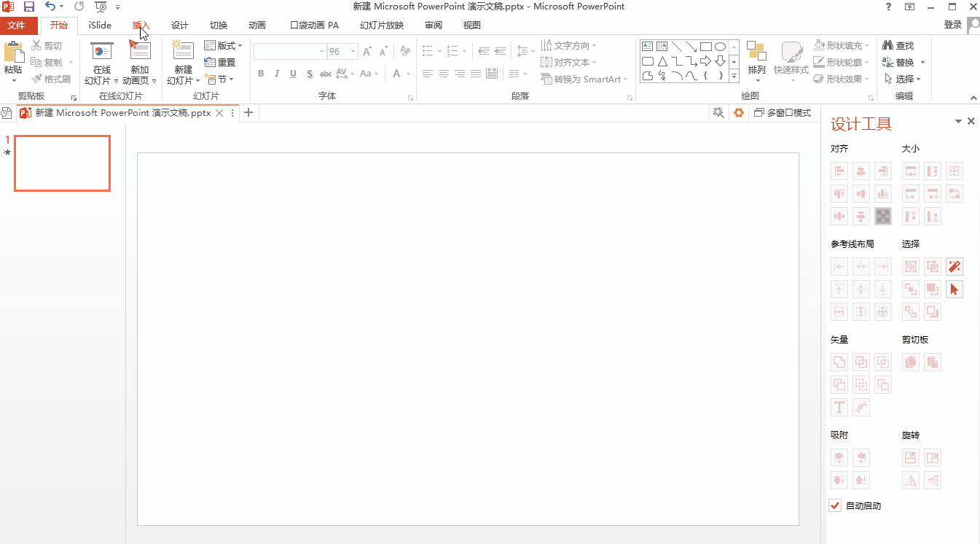Decrease font size with the smaller A icon
980x544 pixels.
click(x=383, y=52)
